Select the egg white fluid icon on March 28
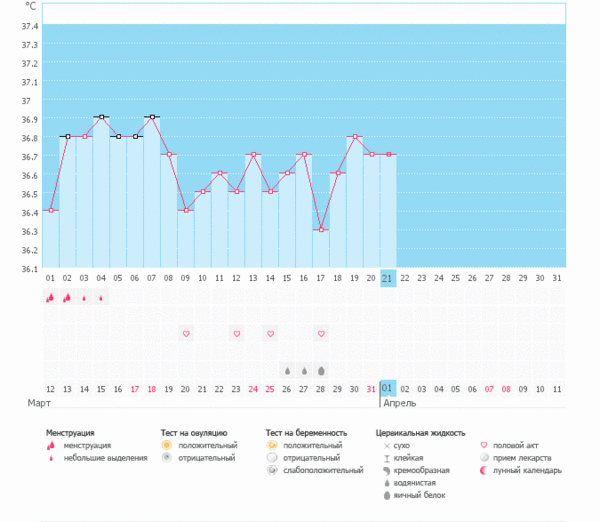The image size is (600, 522). tap(321, 371)
